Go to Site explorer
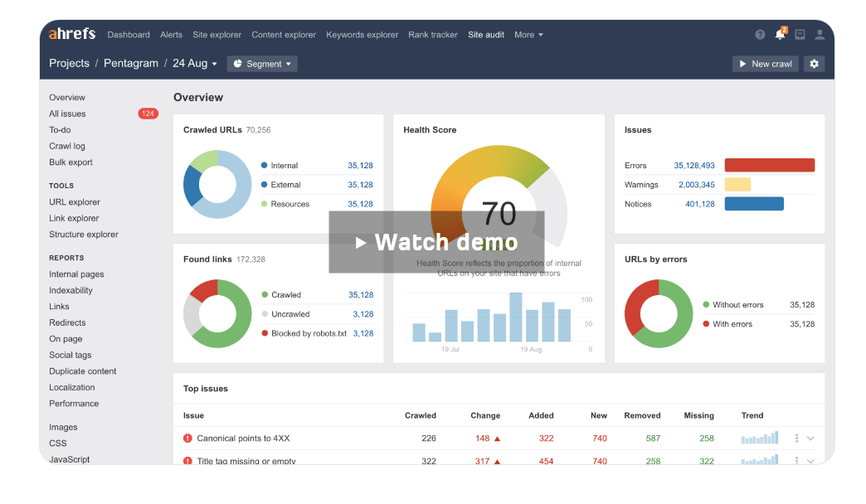 pos(217,35)
